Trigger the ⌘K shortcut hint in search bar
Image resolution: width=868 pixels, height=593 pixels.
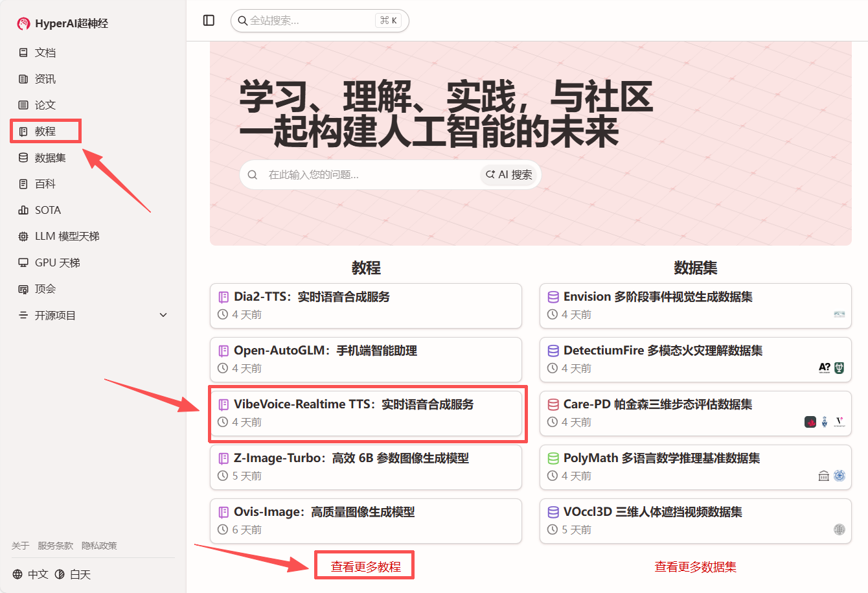pyautogui.click(x=389, y=20)
